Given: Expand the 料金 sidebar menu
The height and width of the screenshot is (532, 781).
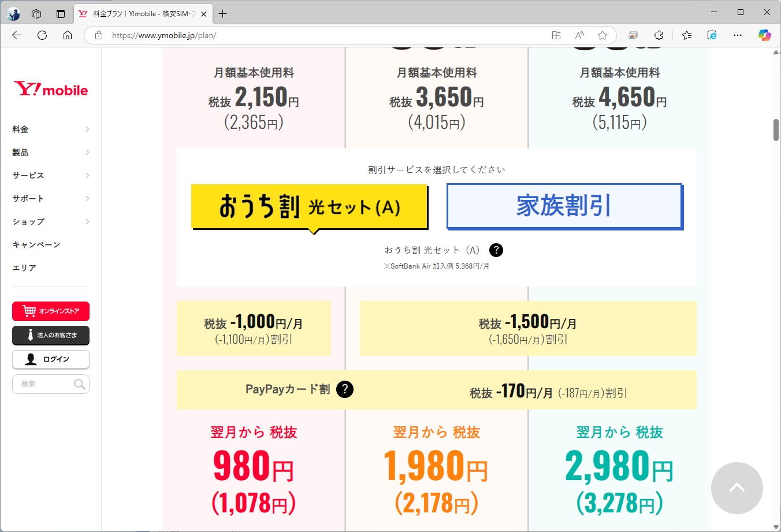Looking at the screenshot, I should [x=51, y=129].
